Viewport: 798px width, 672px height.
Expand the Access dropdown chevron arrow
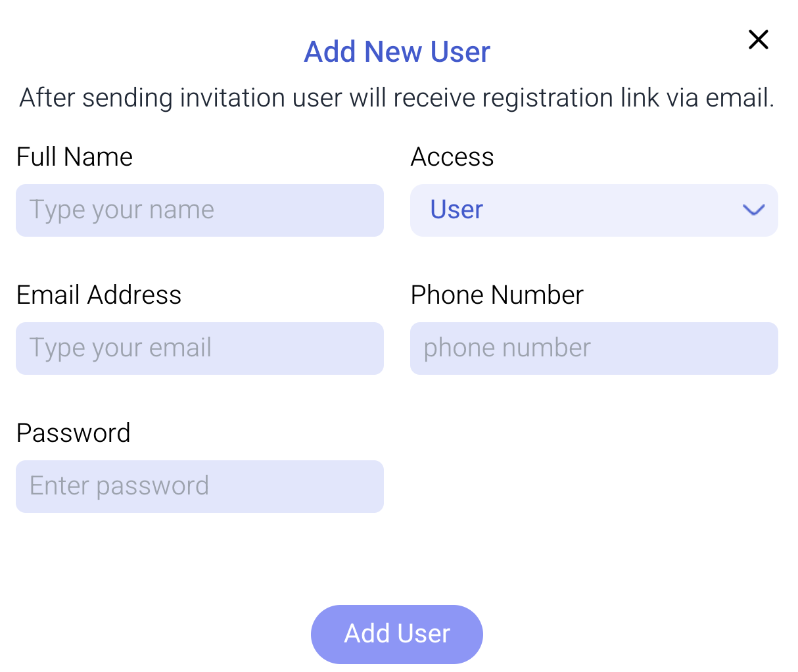[x=753, y=210]
